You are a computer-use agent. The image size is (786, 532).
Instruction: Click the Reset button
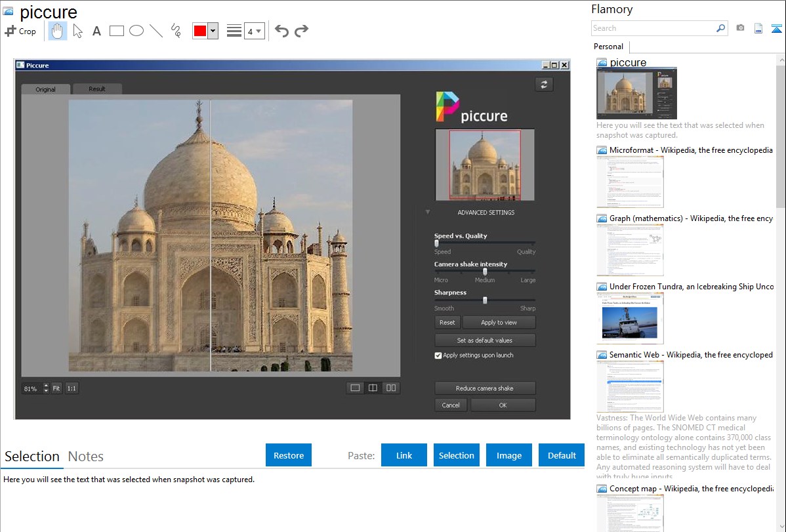point(447,322)
